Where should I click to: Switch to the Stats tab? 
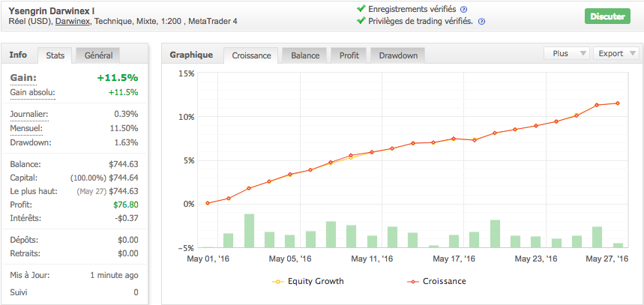pos(55,55)
